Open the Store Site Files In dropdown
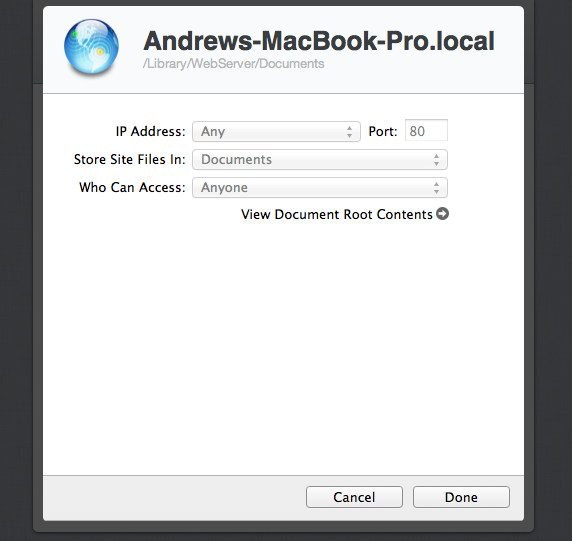The image size is (572, 541). (x=320, y=159)
